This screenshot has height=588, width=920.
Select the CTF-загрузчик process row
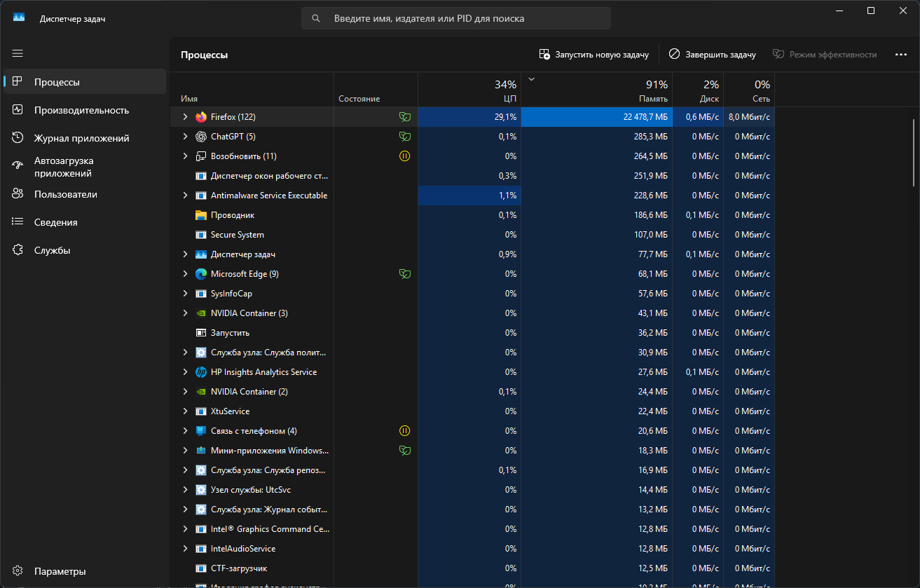(x=473, y=568)
